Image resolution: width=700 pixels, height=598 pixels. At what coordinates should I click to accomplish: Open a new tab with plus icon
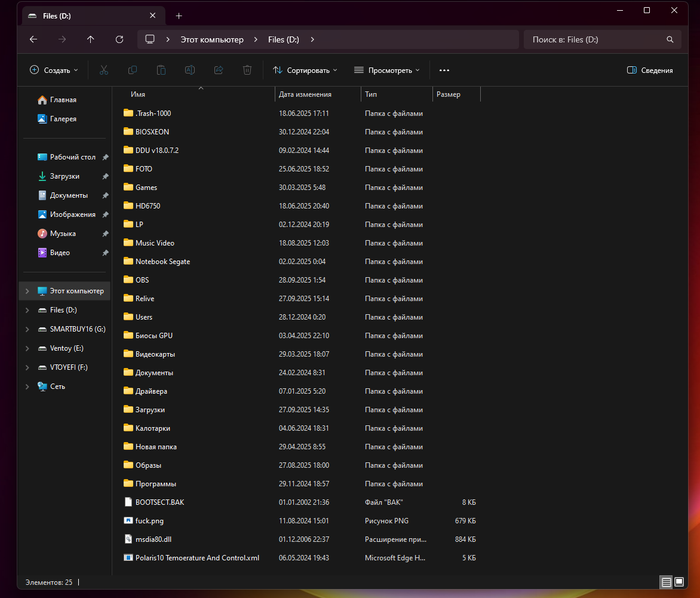pyautogui.click(x=179, y=16)
